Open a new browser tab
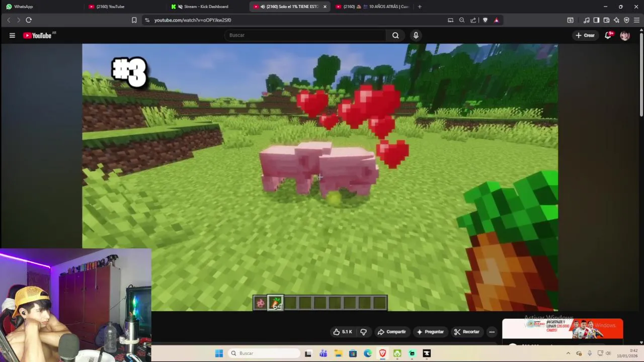This screenshot has width=644, height=362. tap(420, 7)
